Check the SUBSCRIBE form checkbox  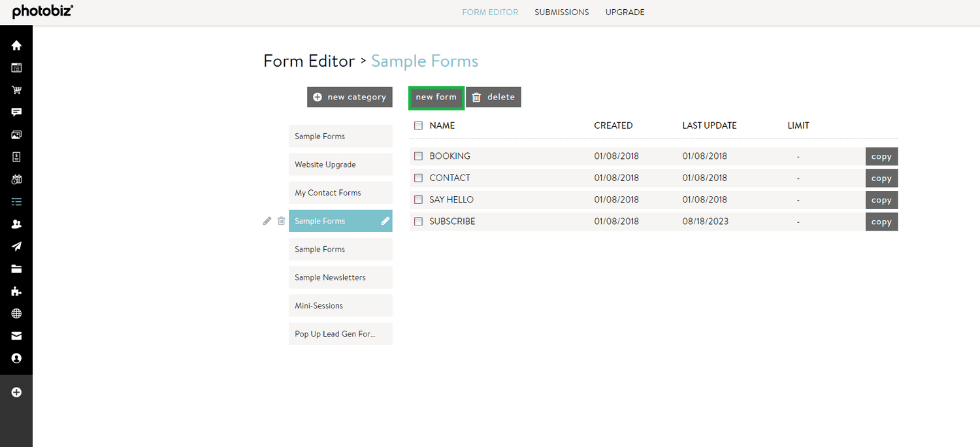(x=418, y=221)
